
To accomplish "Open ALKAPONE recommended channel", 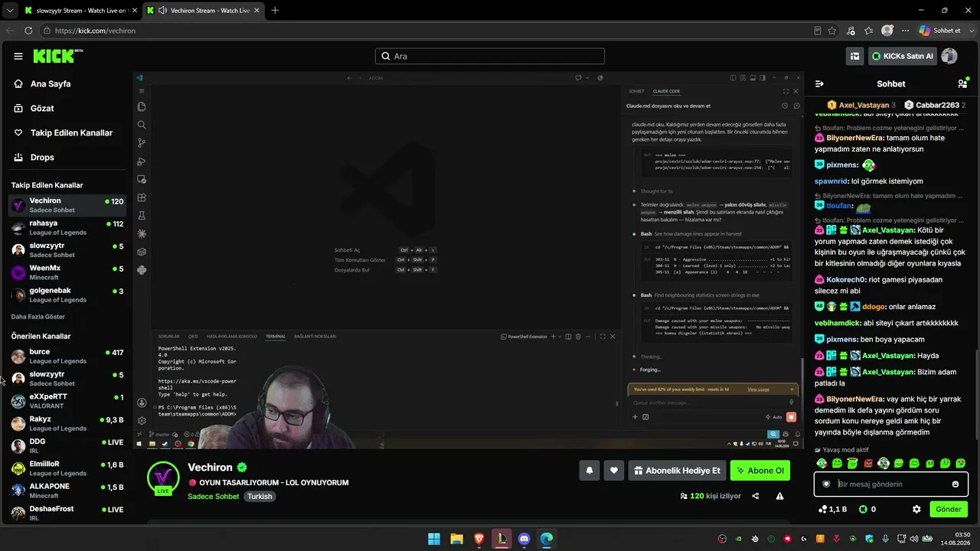I will click(67, 491).
